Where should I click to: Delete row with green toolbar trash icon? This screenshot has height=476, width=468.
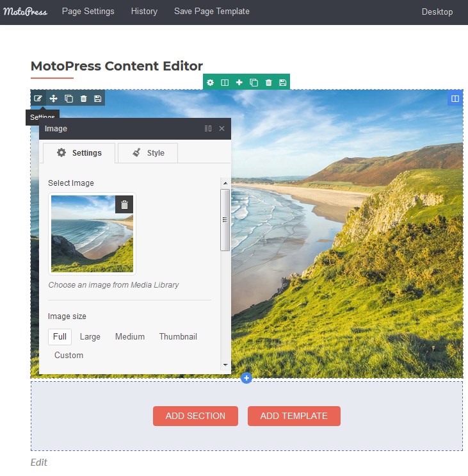268,82
